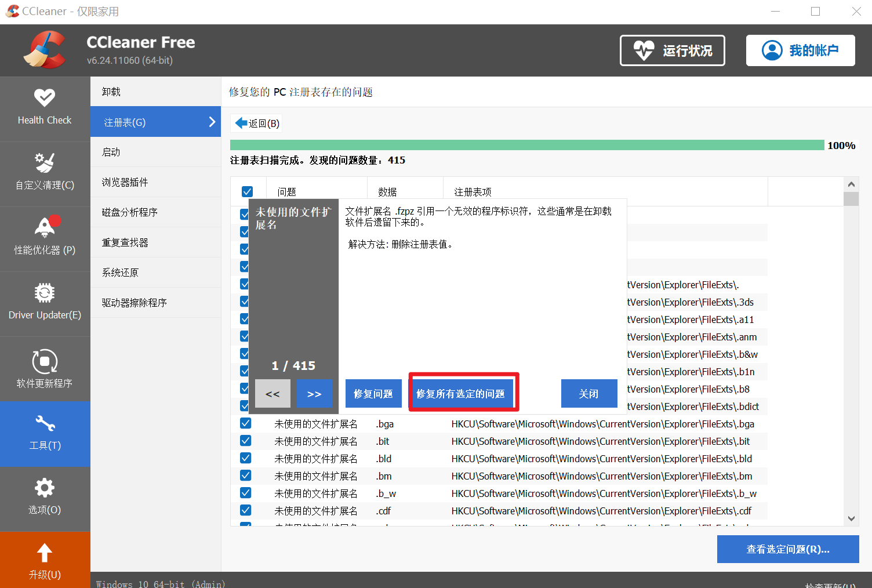Click the 注册表项 column header
The height and width of the screenshot is (588, 872).
click(606, 191)
